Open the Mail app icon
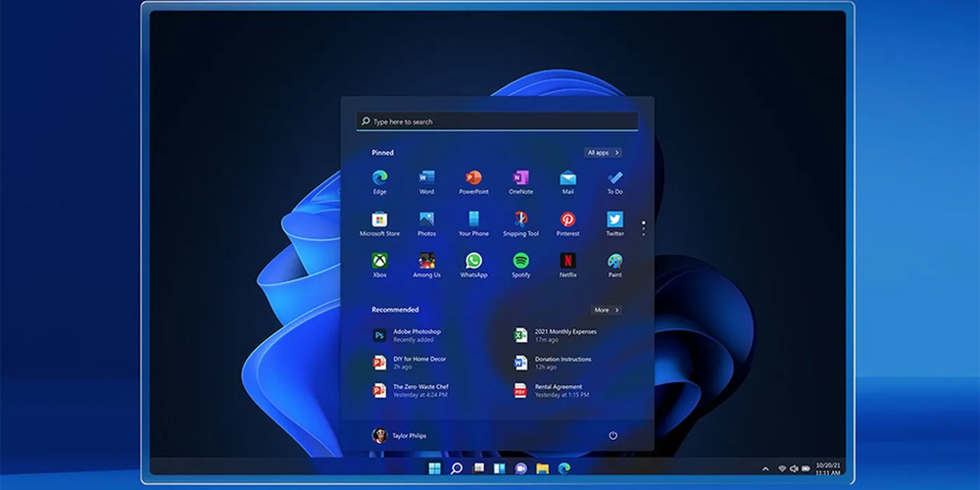Screen dimensions: 980x490 [x=567, y=182]
